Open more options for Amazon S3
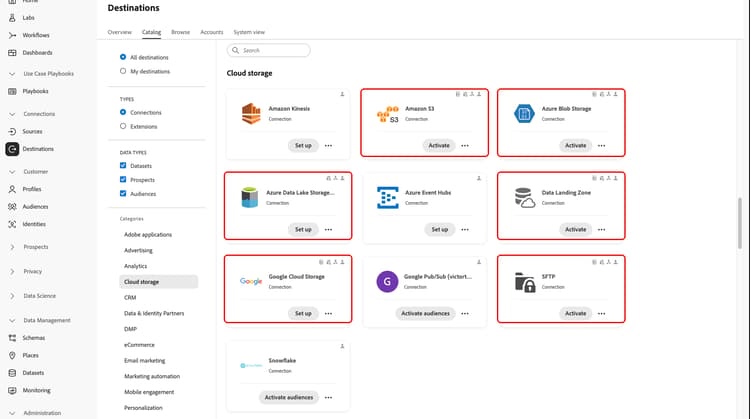Screen dimensions: 750x419 [465, 145]
